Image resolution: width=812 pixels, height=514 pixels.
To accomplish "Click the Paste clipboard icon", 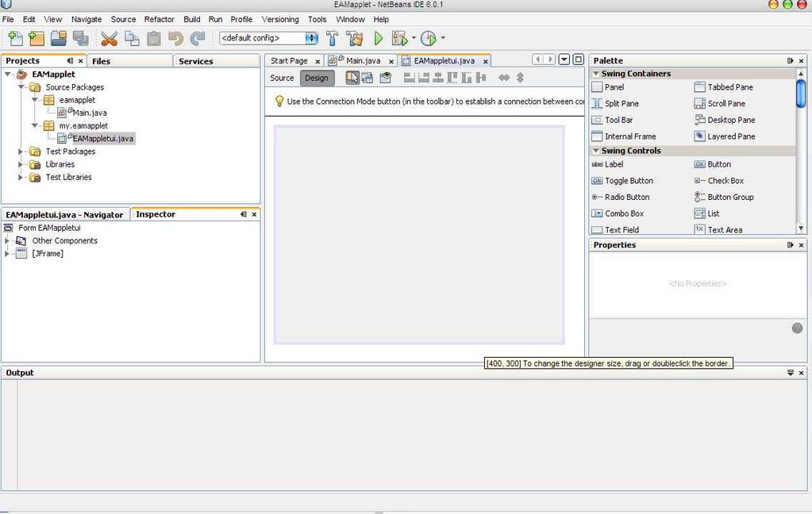I will (x=154, y=38).
